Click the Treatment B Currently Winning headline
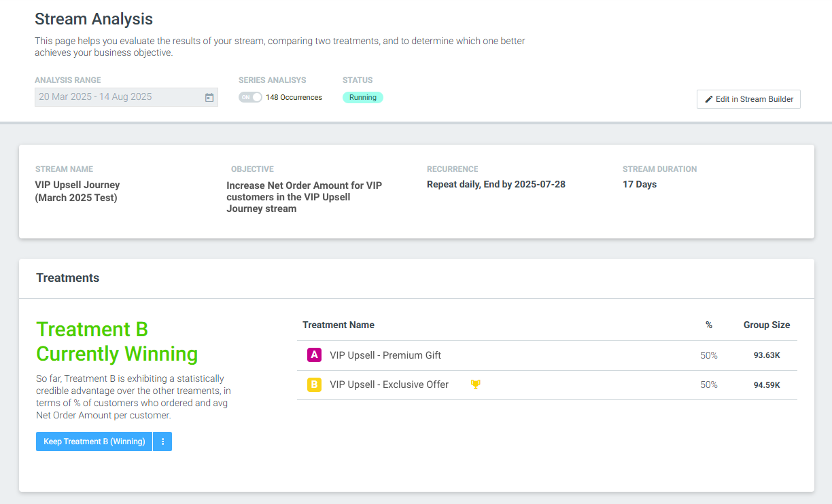Screen dimensions: 832x504 (117, 342)
